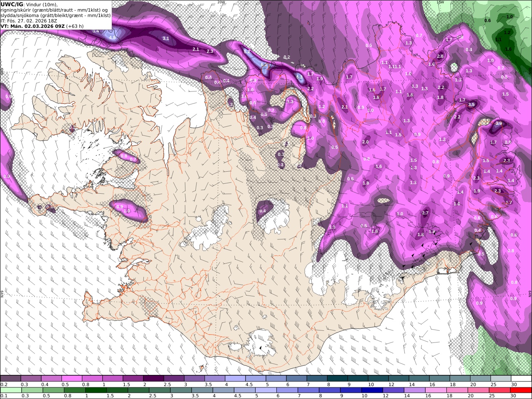
Task: Click the 2.8 precipitation value in the northeast
Action: (440, 56)
